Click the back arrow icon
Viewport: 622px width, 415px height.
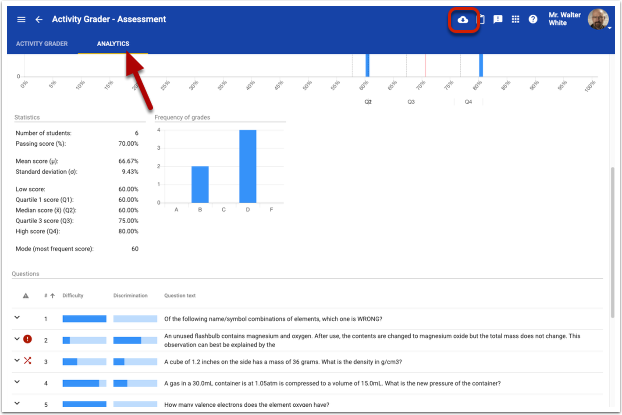point(39,19)
